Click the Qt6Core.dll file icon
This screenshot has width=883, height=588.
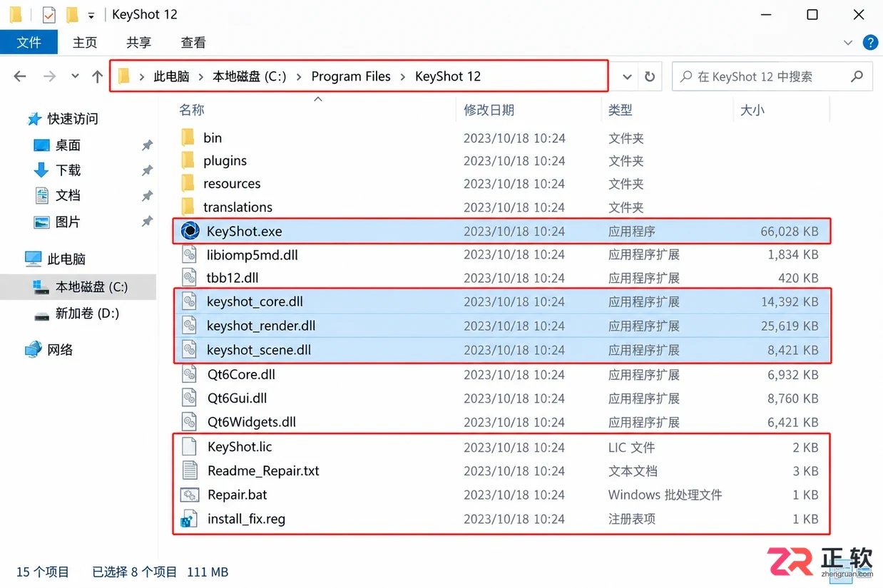[x=189, y=374]
